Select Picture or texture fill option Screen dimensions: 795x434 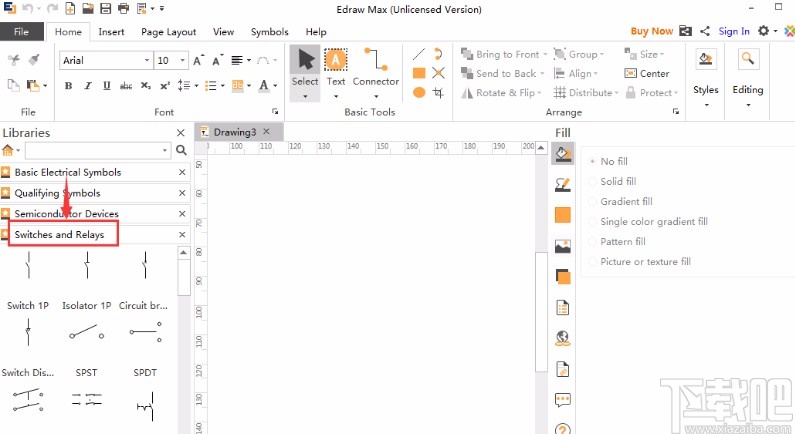tap(640, 262)
